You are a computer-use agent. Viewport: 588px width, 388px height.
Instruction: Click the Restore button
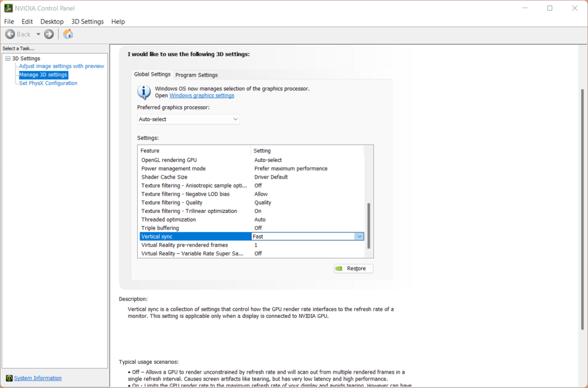(353, 269)
